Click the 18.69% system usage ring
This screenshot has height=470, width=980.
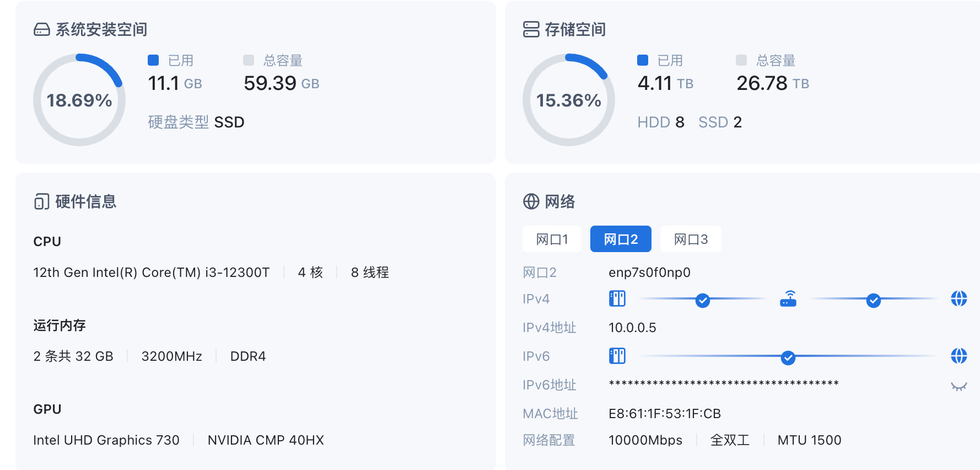(x=79, y=100)
